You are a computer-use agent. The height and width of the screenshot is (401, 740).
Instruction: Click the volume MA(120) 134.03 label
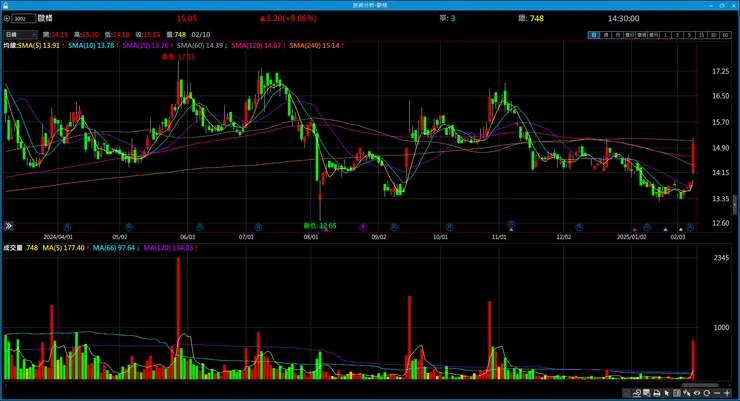click(170, 248)
